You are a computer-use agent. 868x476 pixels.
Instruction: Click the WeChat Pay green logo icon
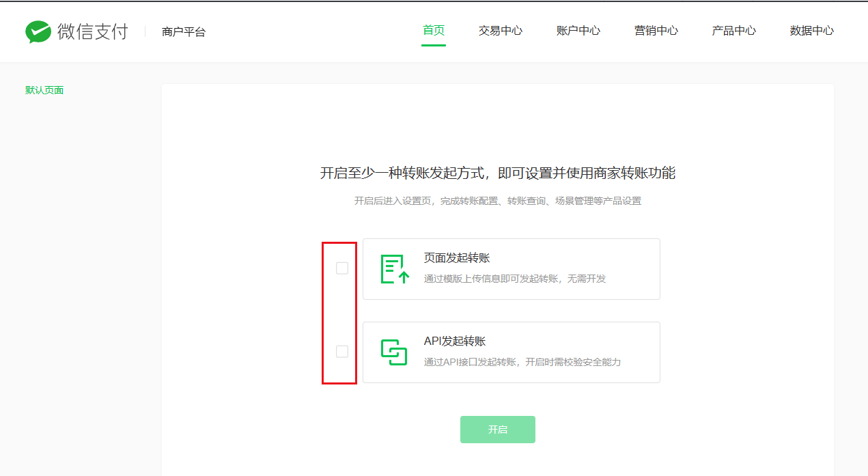38,31
